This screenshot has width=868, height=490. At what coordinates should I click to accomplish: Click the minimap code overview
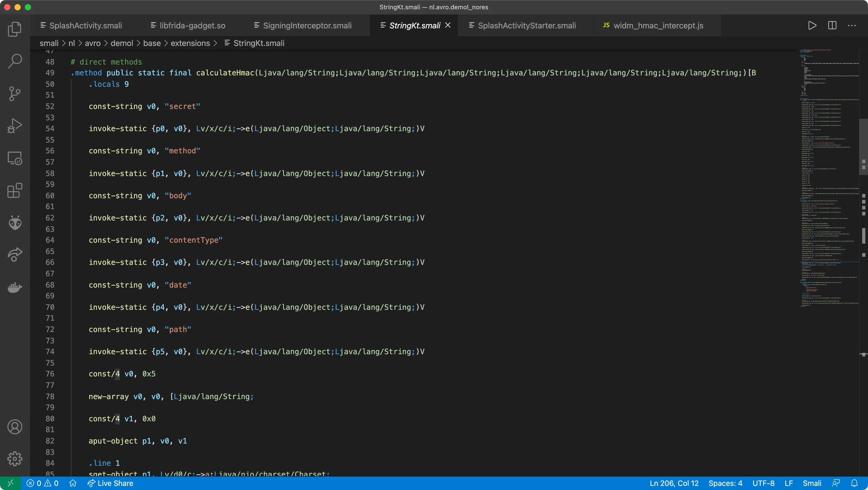[829, 178]
